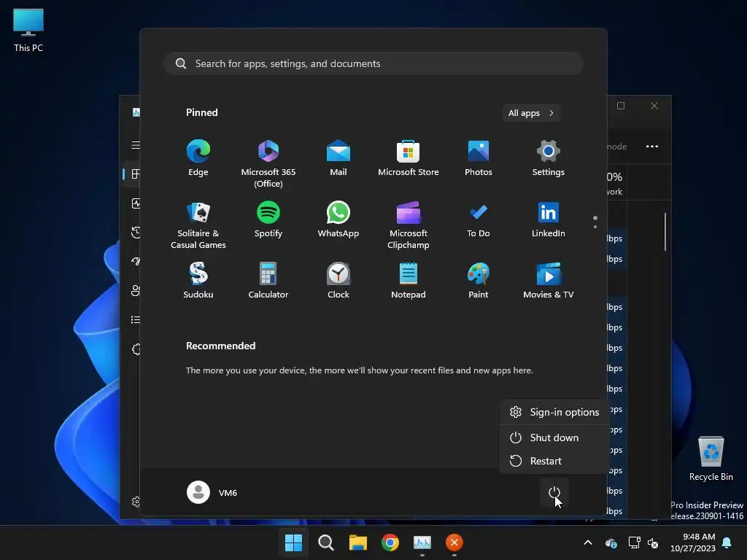The width and height of the screenshot is (747, 560).
Task: Select the Recycle Bin desktop icon
Action: (x=711, y=458)
